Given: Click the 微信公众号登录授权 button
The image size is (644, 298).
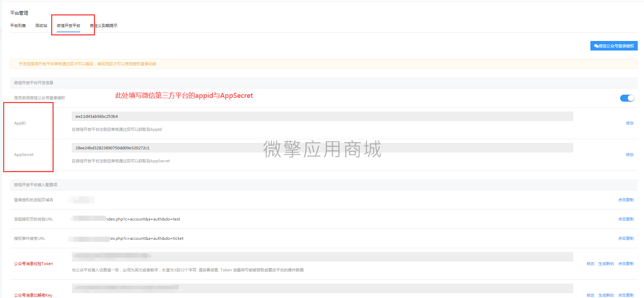Looking at the screenshot, I should (x=614, y=46).
